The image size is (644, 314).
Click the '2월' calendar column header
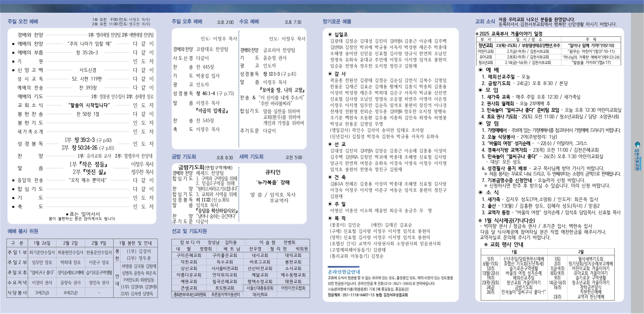pyautogui.click(x=581, y=252)
